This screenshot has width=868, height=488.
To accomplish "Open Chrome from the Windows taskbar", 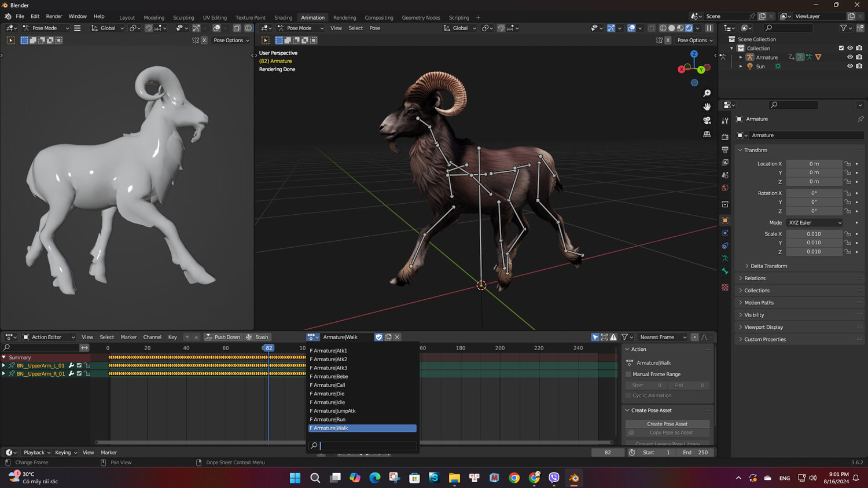I will pyautogui.click(x=514, y=478).
